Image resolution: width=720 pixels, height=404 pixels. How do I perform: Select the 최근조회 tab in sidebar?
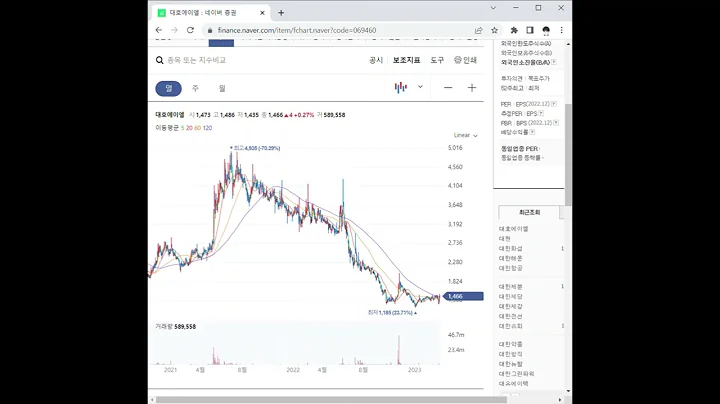click(529, 213)
